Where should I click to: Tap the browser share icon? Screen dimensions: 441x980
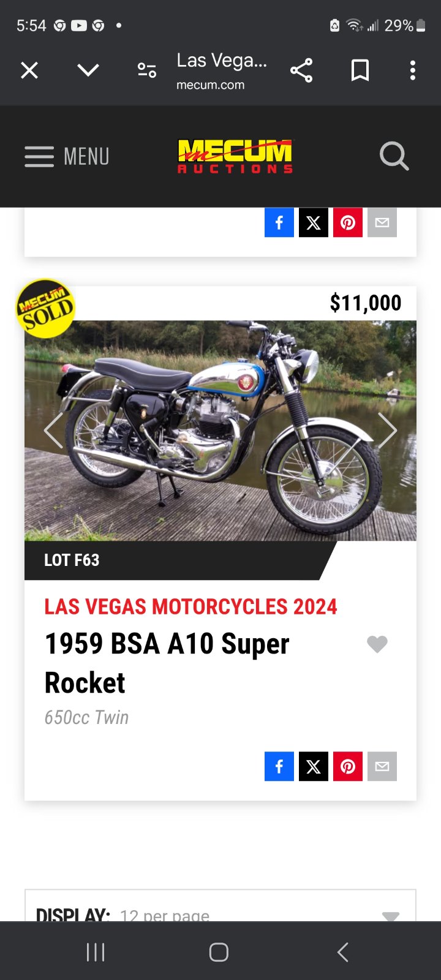tap(301, 70)
